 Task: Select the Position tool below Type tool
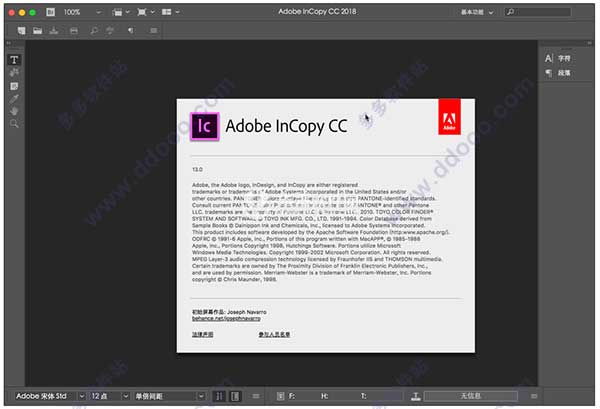[x=14, y=72]
